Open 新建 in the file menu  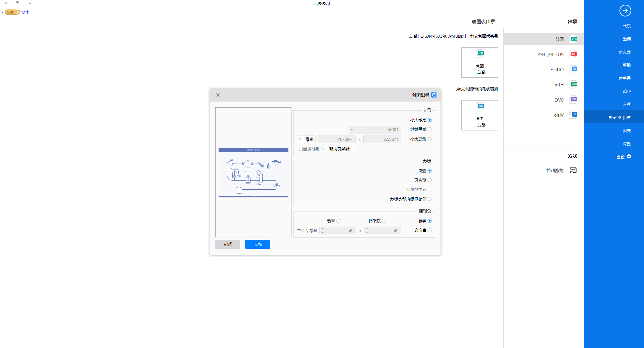(627, 39)
